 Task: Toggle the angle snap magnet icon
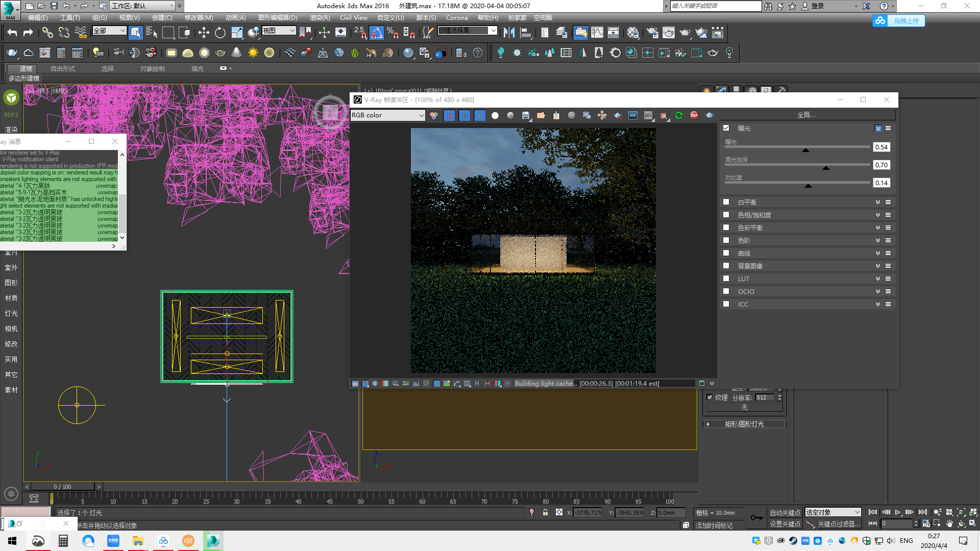376,33
